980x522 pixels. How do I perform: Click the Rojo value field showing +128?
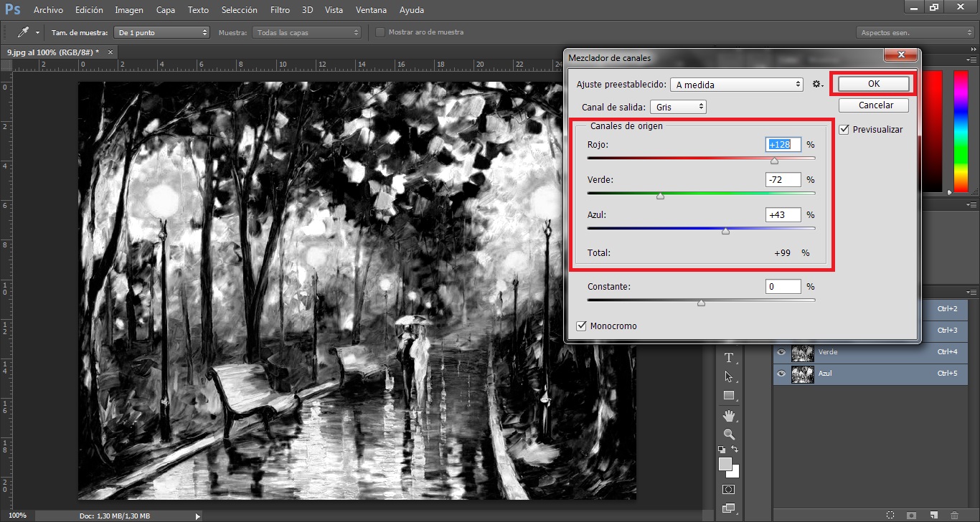783,144
